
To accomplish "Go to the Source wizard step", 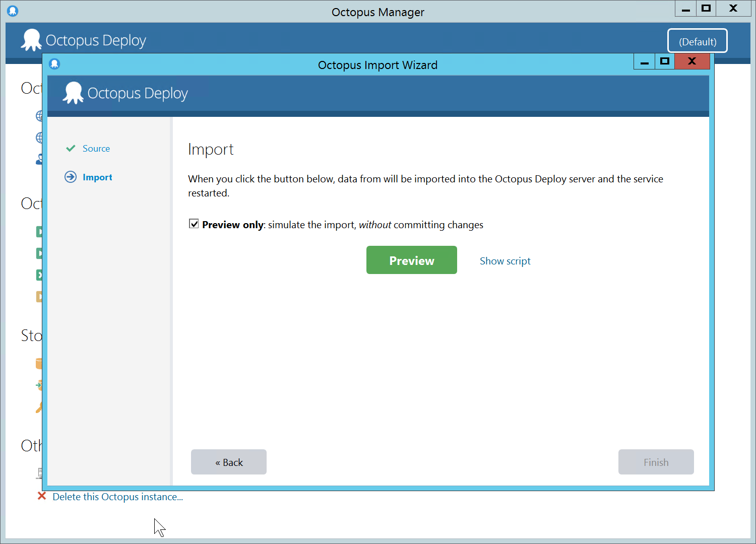I will click(x=96, y=149).
